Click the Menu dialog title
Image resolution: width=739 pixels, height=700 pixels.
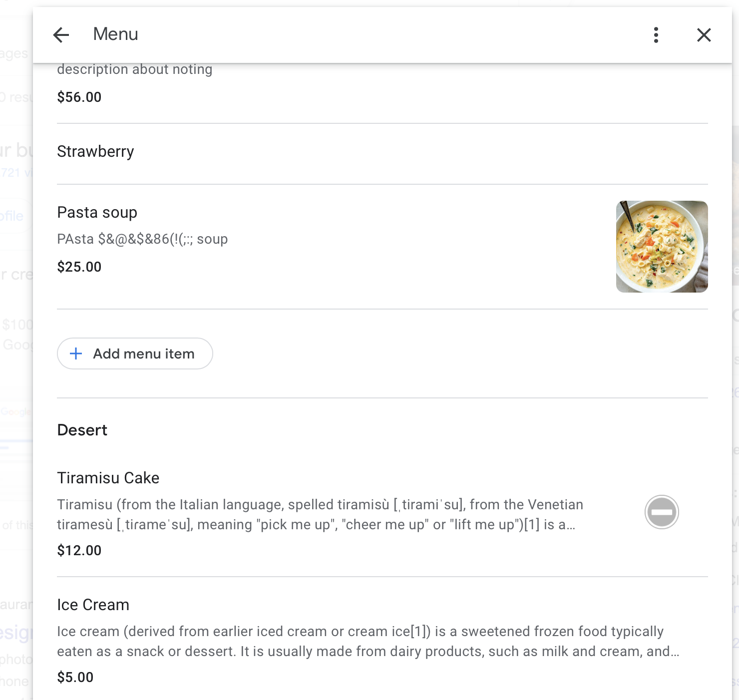click(x=115, y=34)
